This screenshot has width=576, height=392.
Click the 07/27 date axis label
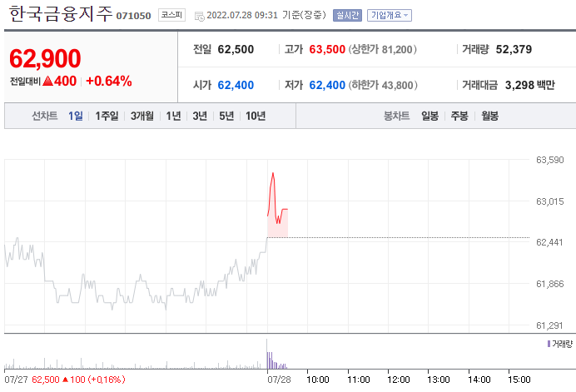click(x=16, y=380)
